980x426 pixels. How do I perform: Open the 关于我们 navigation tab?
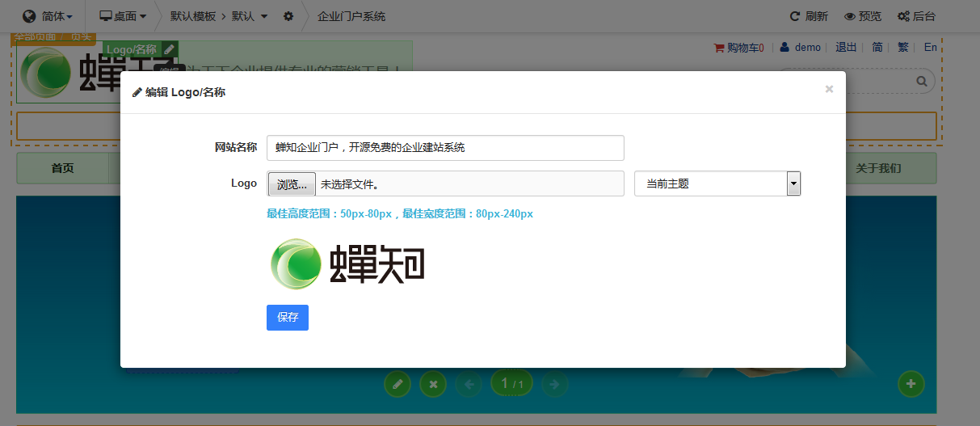pyautogui.click(x=879, y=168)
